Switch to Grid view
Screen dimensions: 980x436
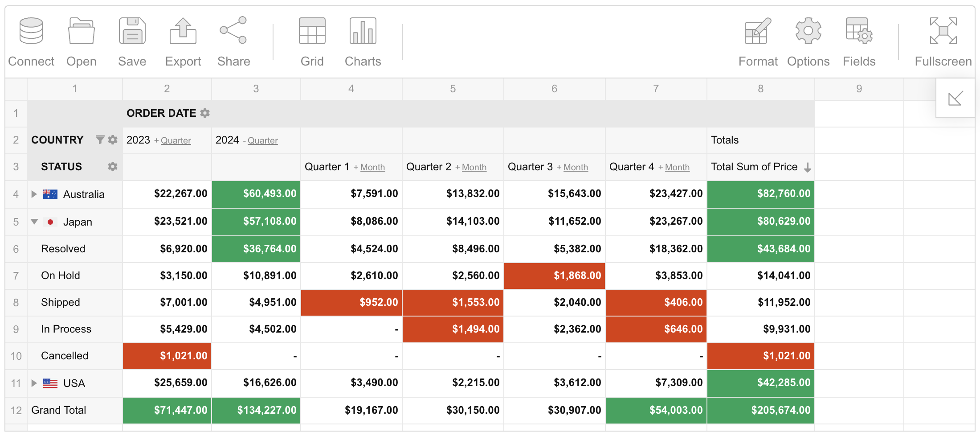(x=312, y=42)
